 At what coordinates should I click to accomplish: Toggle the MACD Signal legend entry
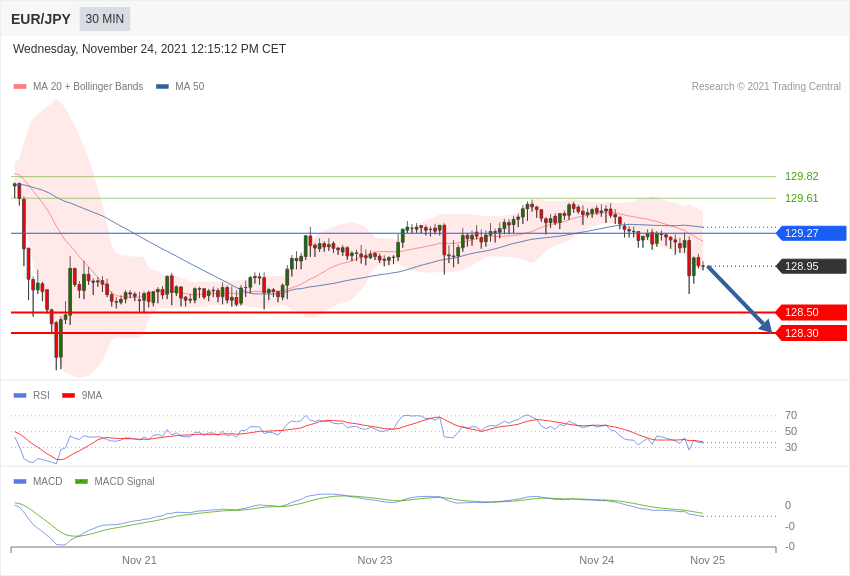(x=115, y=481)
